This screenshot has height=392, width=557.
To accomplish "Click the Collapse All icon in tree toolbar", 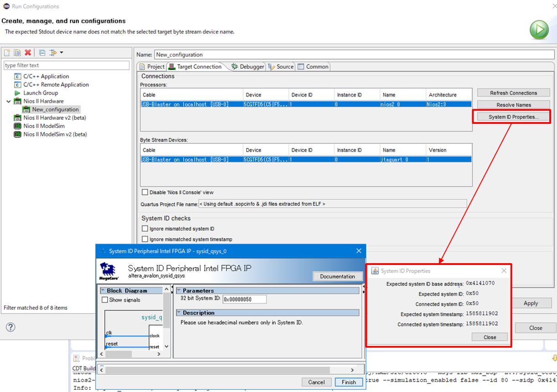I will [42, 53].
